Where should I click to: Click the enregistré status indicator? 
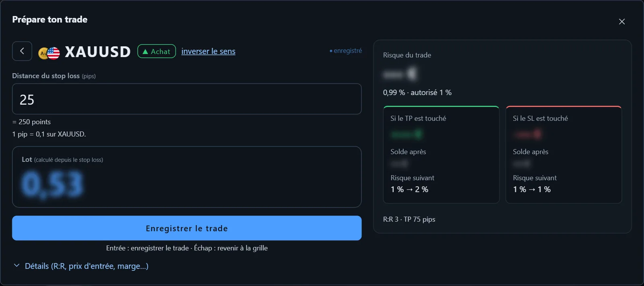[346, 51]
